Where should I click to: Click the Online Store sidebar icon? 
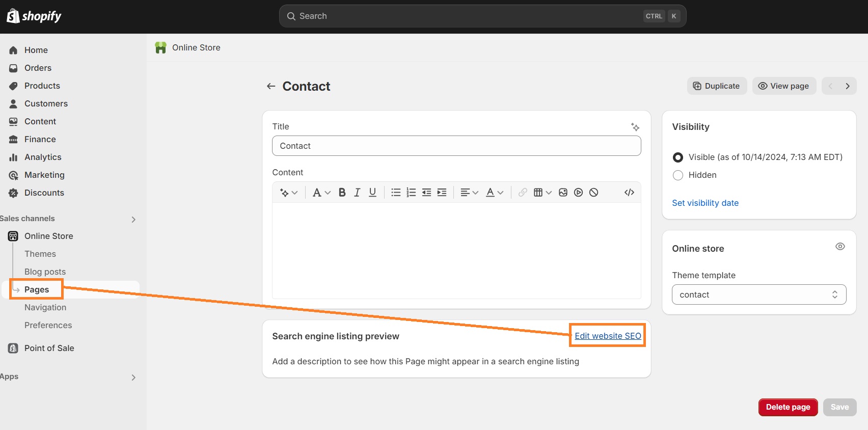(x=13, y=236)
